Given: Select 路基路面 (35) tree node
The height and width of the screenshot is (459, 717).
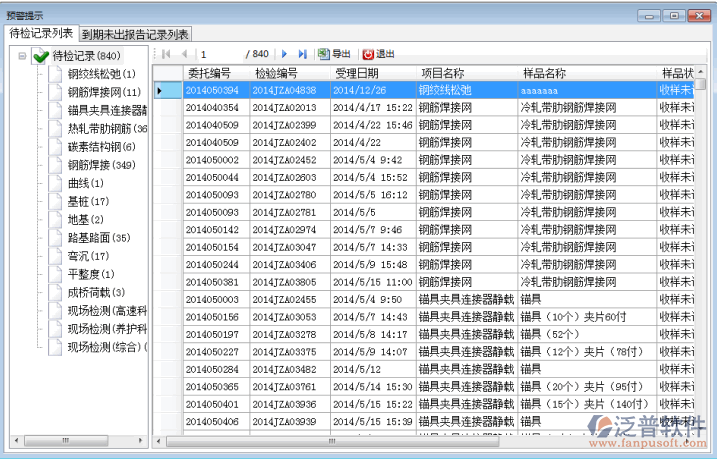Looking at the screenshot, I should coord(98,238).
